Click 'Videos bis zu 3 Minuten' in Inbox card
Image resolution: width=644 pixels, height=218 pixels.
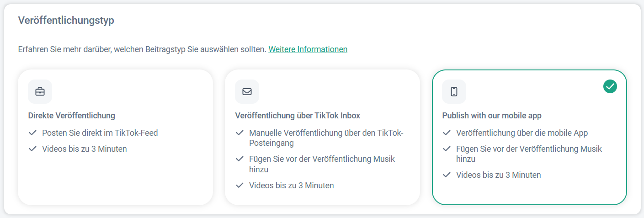click(291, 185)
